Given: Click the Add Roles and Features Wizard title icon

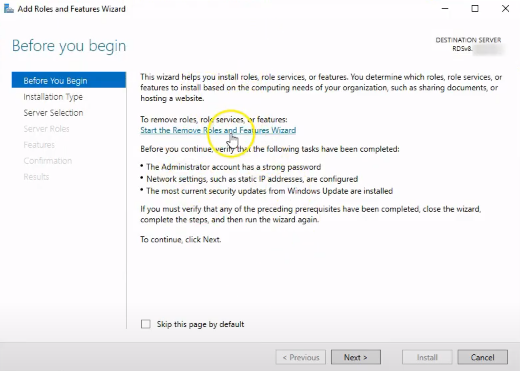Looking at the screenshot, I should (x=9, y=9).
